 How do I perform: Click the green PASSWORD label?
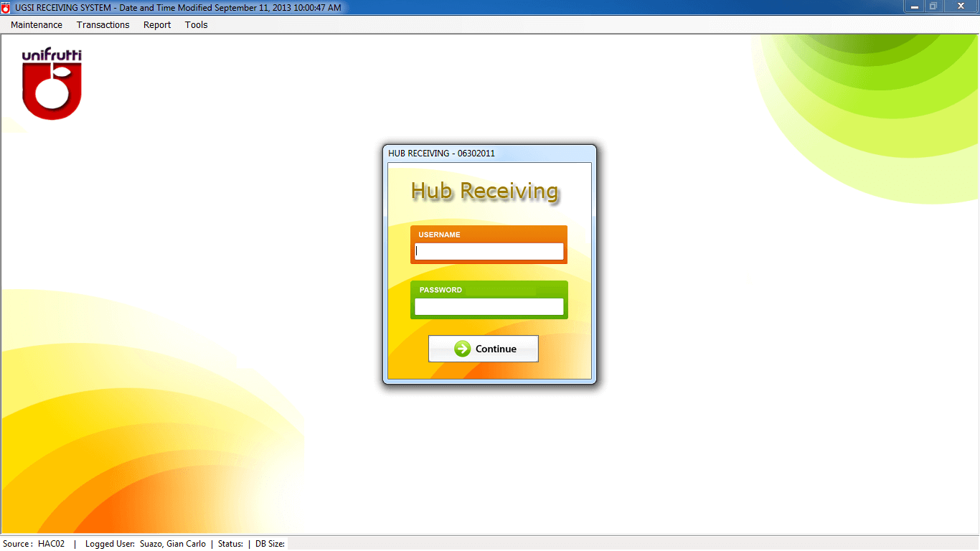pyautogui.click(x=440, y=290)
